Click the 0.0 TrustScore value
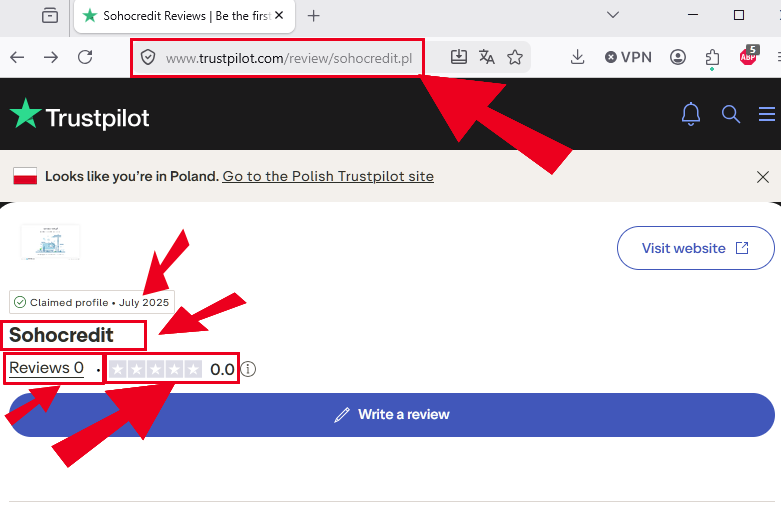 pyautogui.click(x=222, y=370)
